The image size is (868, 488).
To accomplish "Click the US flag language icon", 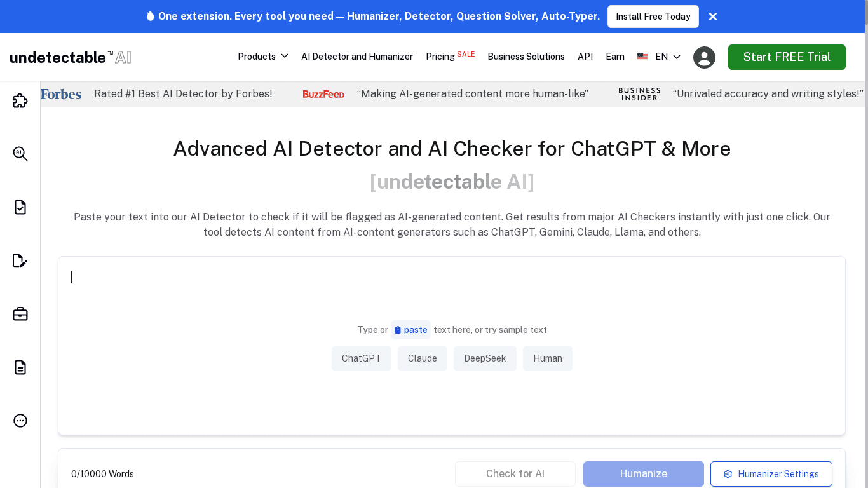I will click(642, 57).
